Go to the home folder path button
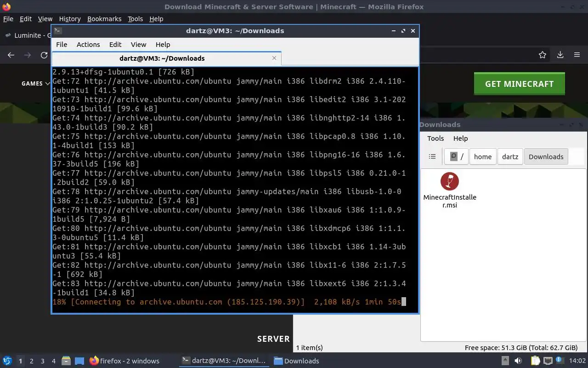This screenshot has height=368, width=588. click(x=483, y=156)
